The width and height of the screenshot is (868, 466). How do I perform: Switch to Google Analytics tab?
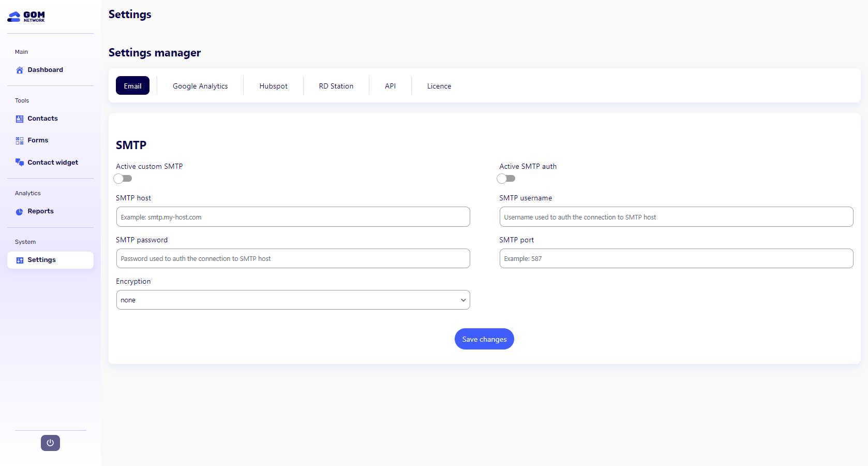200,86
